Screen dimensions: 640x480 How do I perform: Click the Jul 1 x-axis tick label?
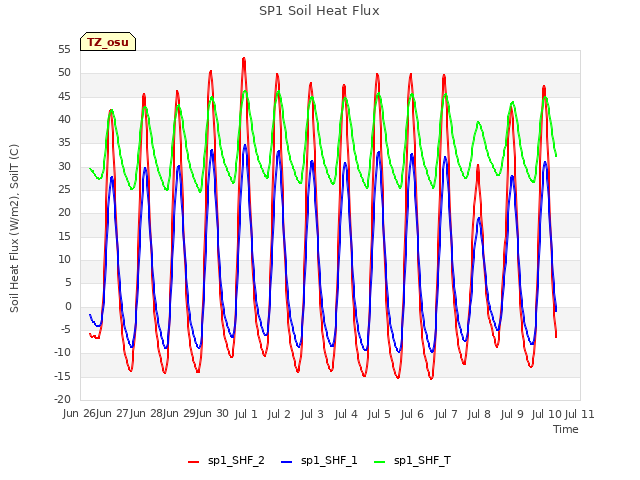[x=246, y=414]
